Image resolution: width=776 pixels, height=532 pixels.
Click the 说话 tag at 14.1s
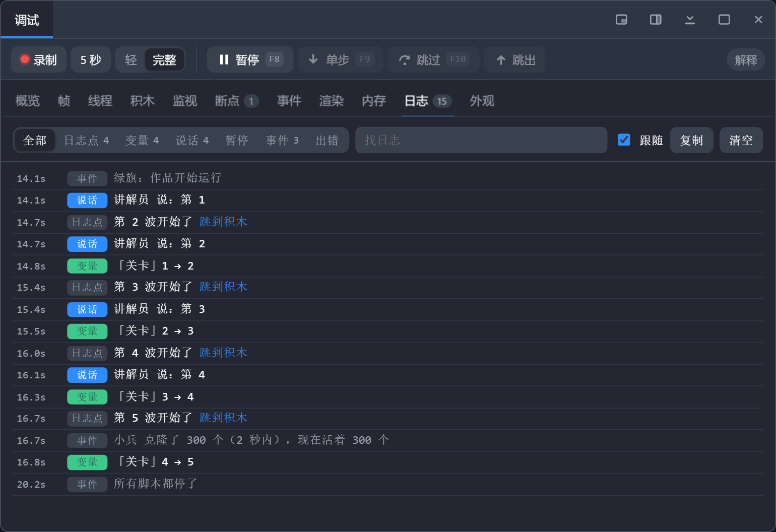pos(87,200)
